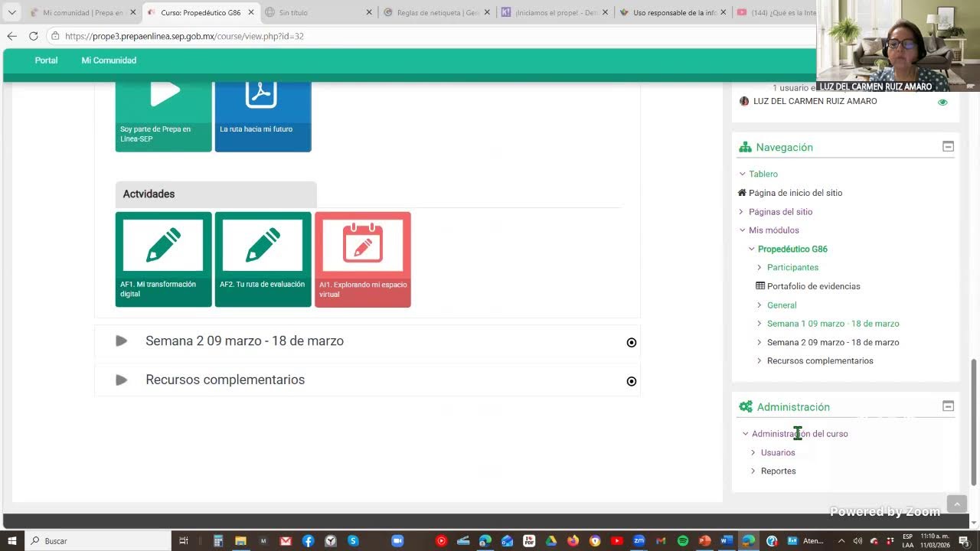Open Spotify icon on the taskbar
980x551 pixels.
click(x=683, y=541)
